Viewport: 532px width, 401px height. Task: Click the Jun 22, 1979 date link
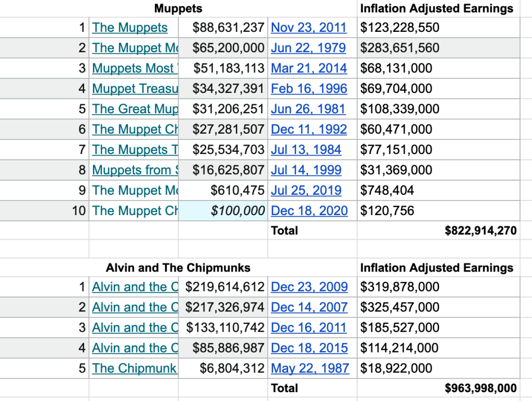[x=308, y=48]
